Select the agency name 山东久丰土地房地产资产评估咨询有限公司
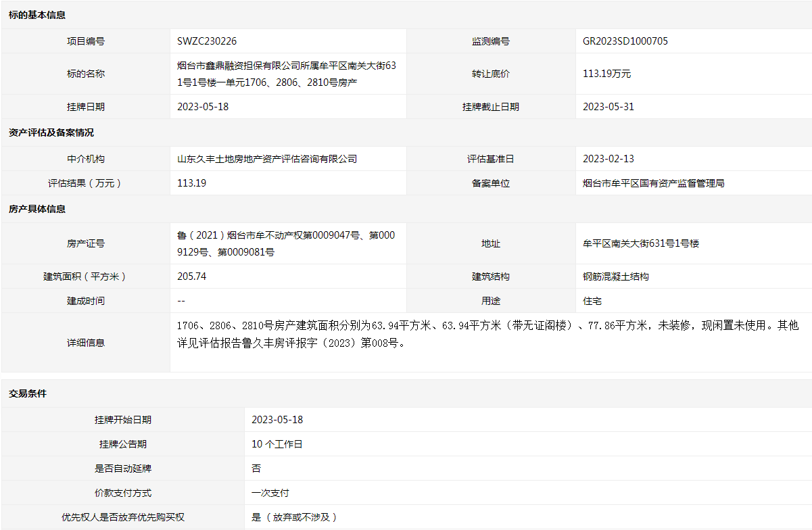 [x=267, y=159]
